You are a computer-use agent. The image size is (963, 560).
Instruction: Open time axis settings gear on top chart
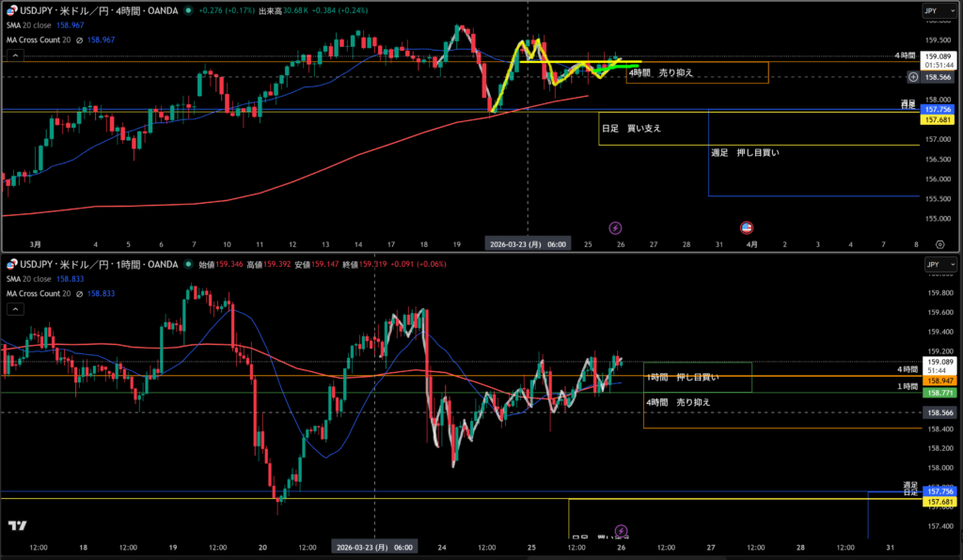(939, 243)
